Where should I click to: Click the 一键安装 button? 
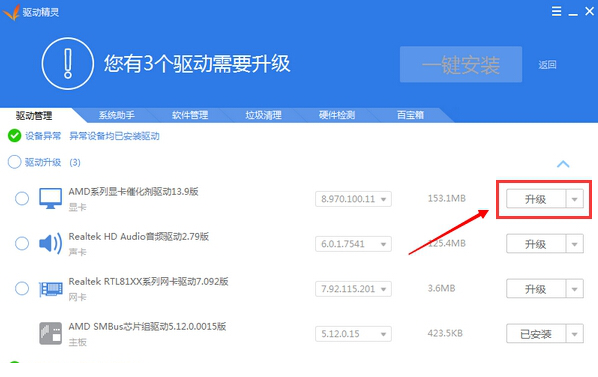(461, 64)
